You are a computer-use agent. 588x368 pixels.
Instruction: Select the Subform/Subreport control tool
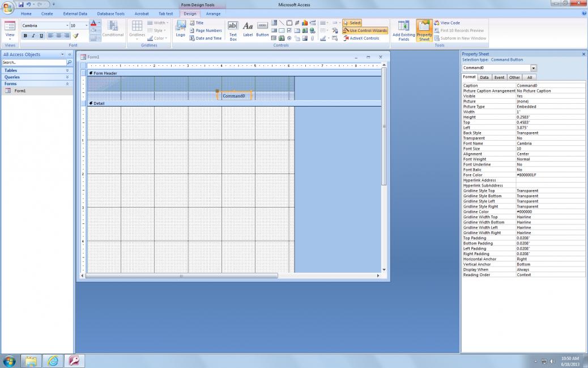274,38
